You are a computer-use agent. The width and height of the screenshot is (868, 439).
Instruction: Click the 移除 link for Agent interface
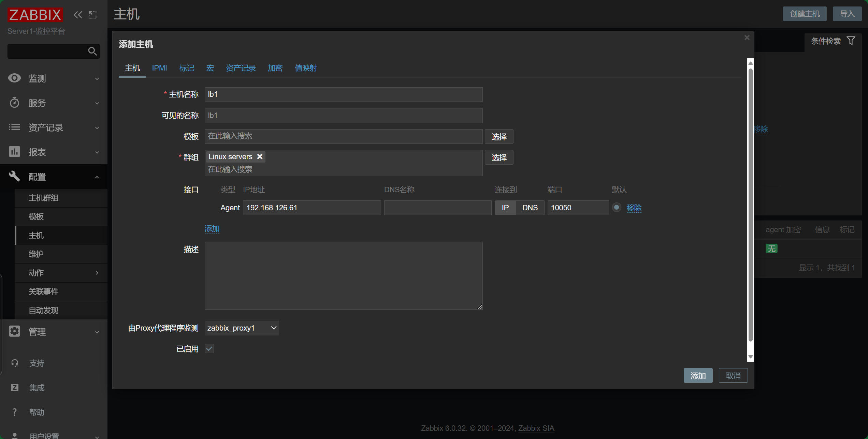(634, 208)
